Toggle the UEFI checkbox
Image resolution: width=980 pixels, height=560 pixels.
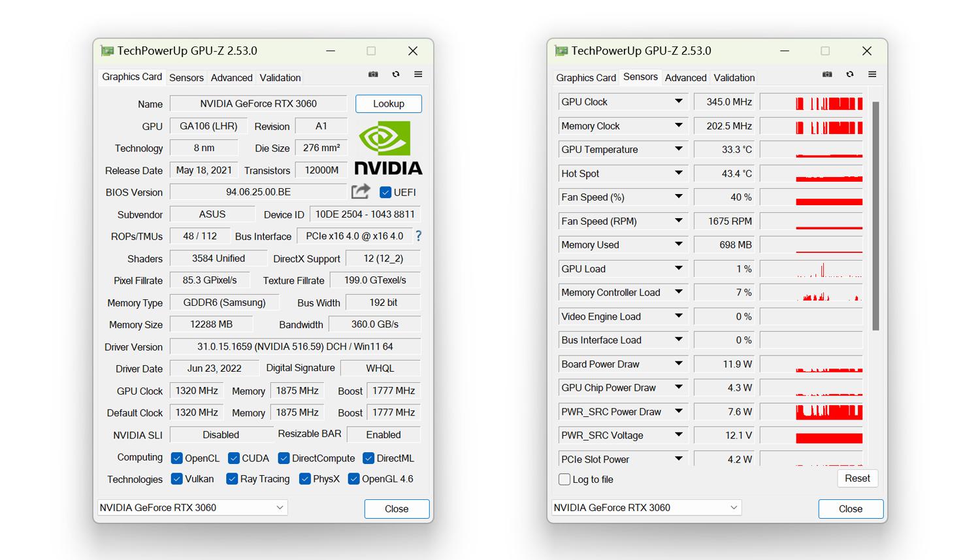pos(385,192)
